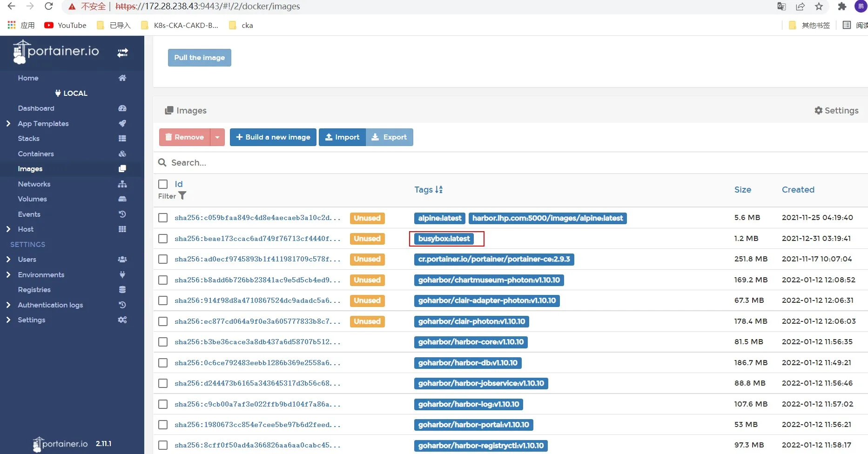Click the Dashboard gauge icon
This screenshot has width=868, height=454.
pyautogui.click(x=122, y=108)
